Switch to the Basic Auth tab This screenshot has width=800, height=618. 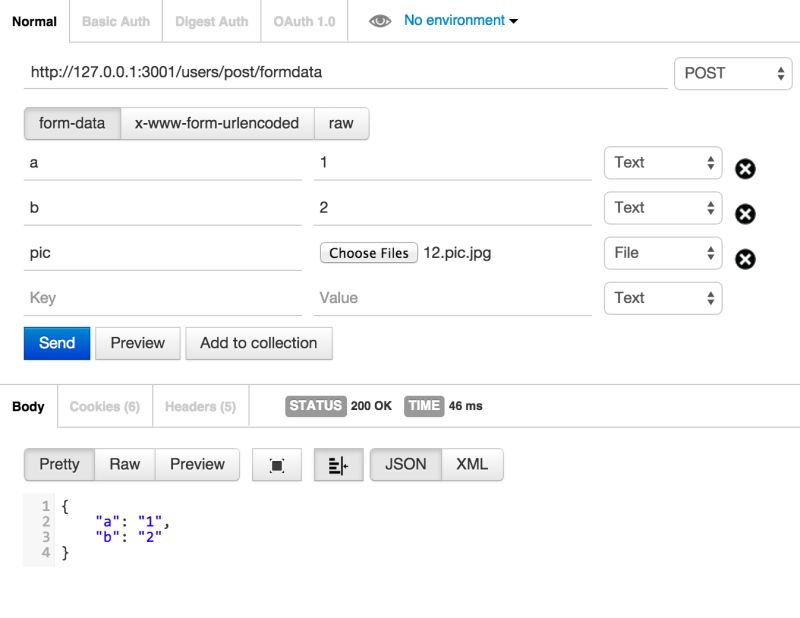click(x=116, y=21)
